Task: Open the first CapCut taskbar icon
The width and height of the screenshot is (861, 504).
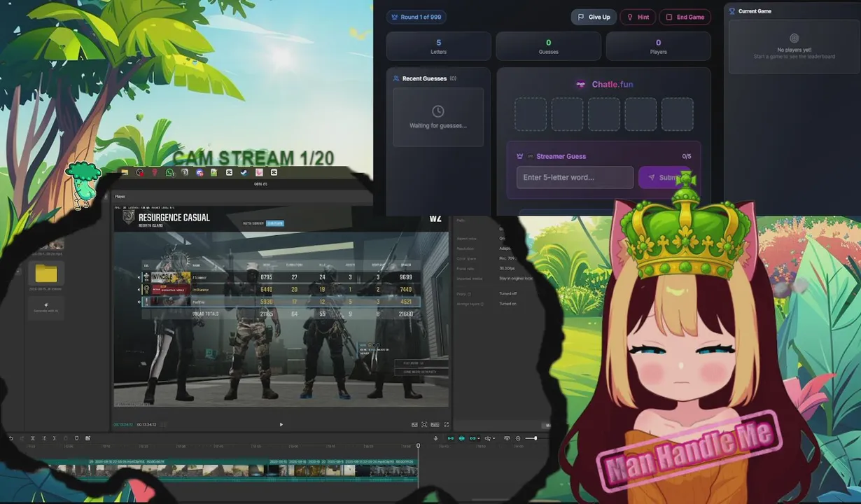Action: pos(229,172)
